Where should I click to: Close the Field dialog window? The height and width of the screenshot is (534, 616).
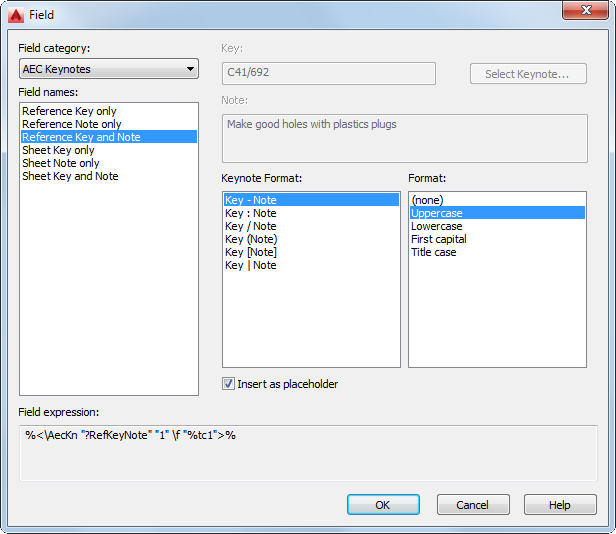click(585, 10)
